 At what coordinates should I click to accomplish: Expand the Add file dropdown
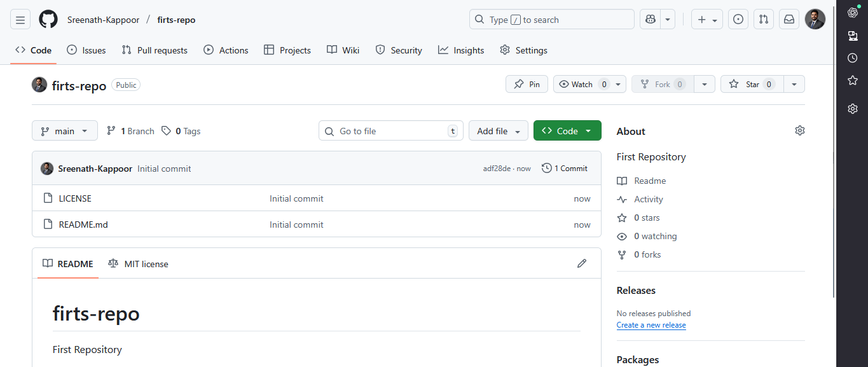(x=498, y=130)
